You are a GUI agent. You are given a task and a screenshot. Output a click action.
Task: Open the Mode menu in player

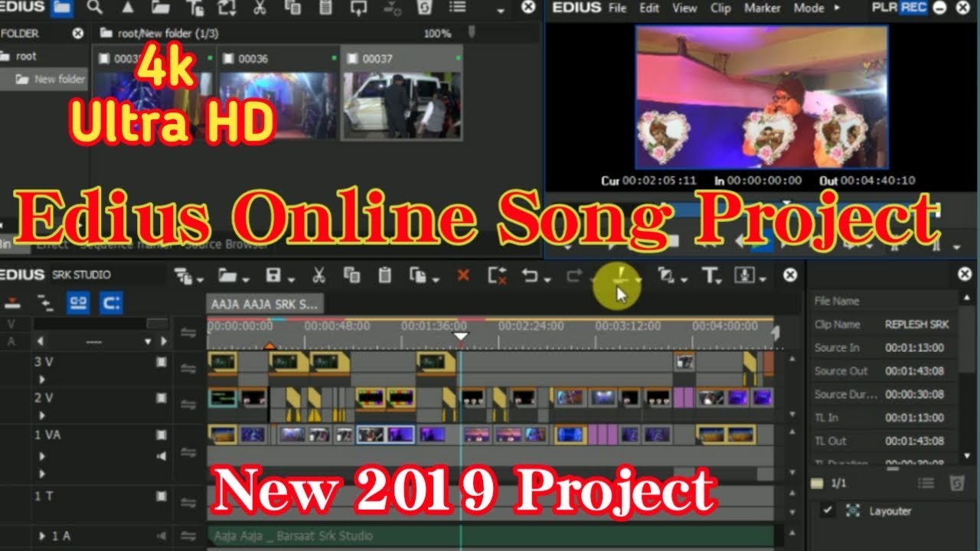pyautogui.click(x=808, y=8)
